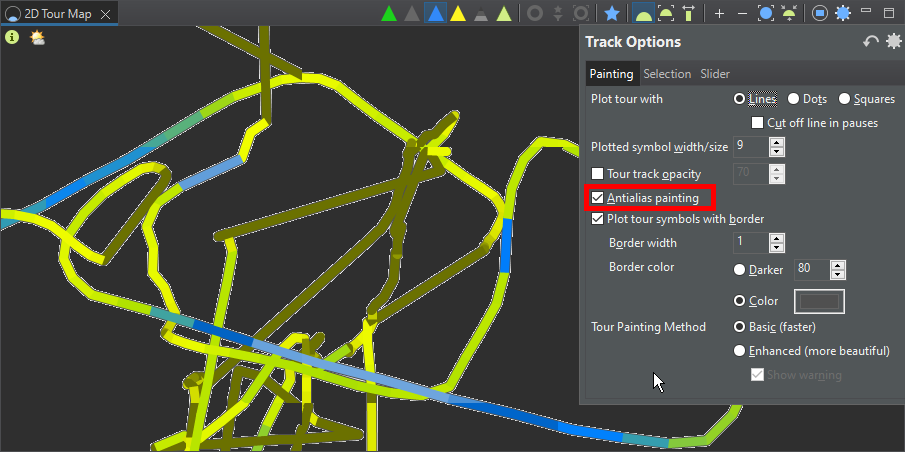Minimize the map view panel
Image resolution: width=905 pixels, height=452 pixels.
865,10
